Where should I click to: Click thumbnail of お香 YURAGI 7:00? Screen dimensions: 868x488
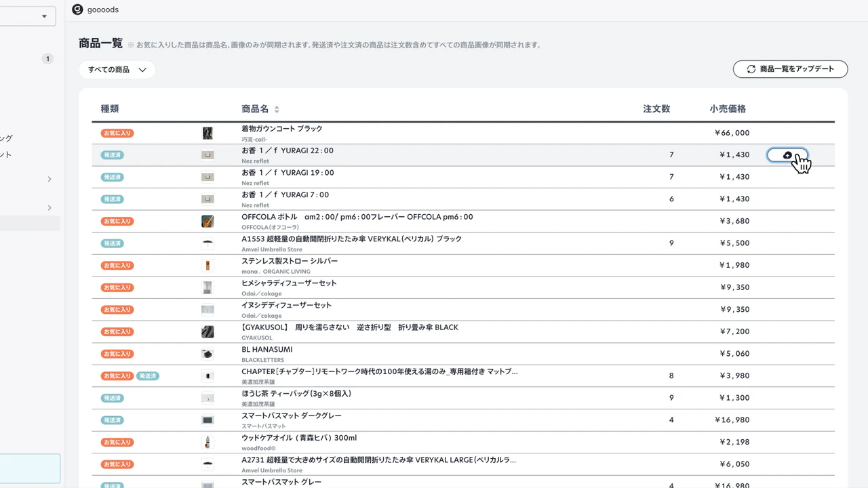(x=208, y=199)
